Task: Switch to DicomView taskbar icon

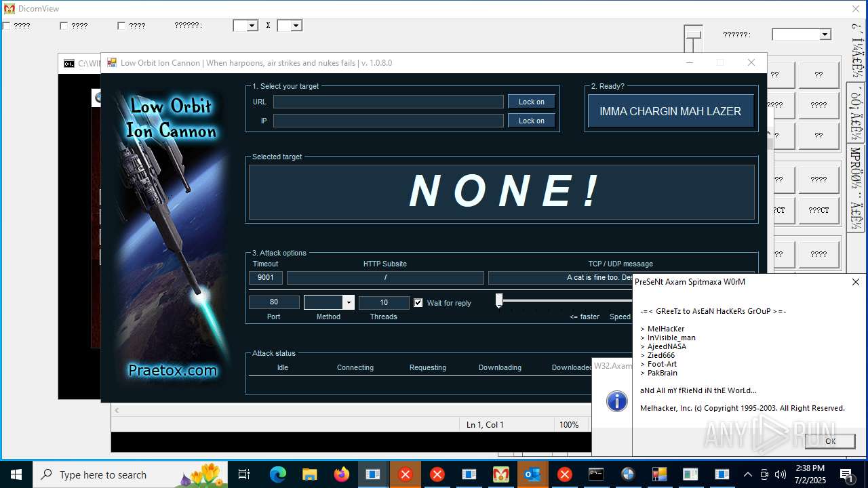Action: click(x=500, y=474)
